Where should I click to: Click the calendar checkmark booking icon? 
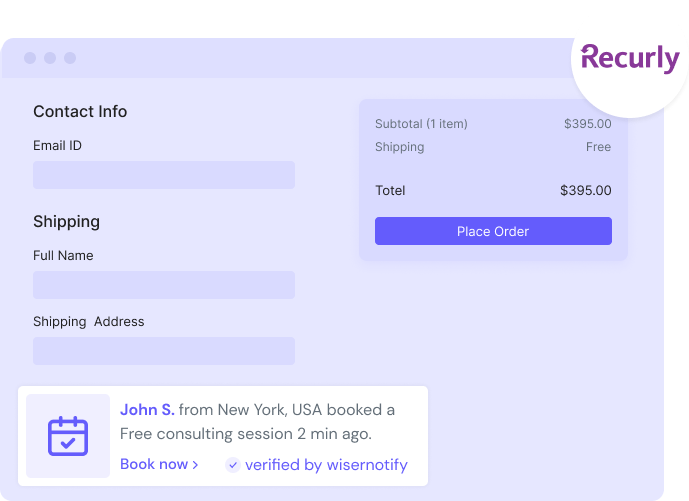tap(68, 436)
